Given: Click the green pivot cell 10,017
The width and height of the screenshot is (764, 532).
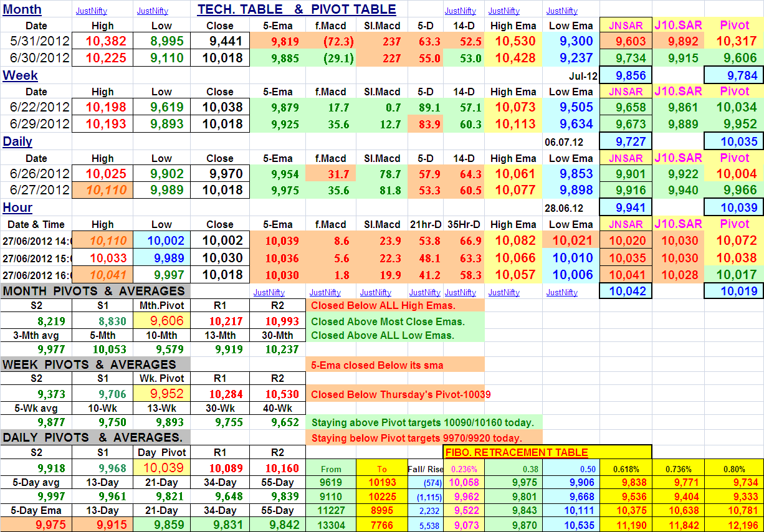Looking at the screenshot, I should click(x=734, y=273).
